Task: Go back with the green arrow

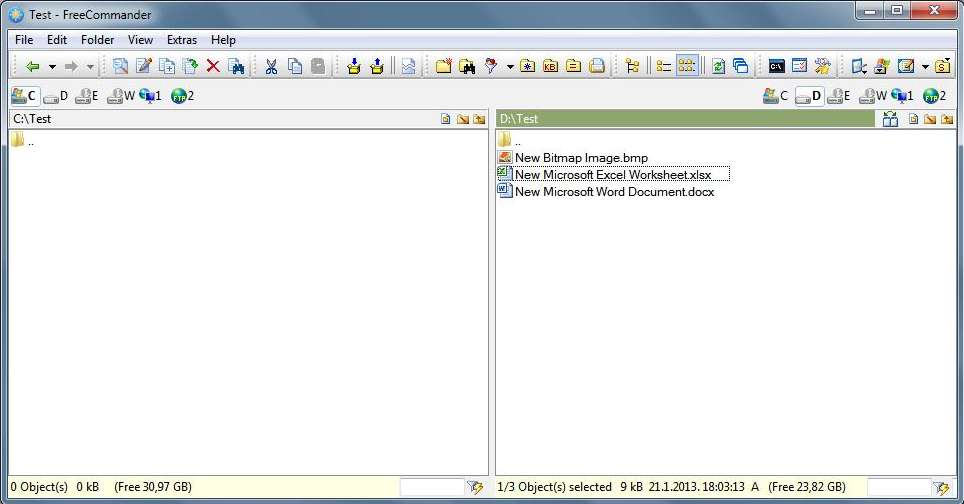Action: [x=33, y=66]
